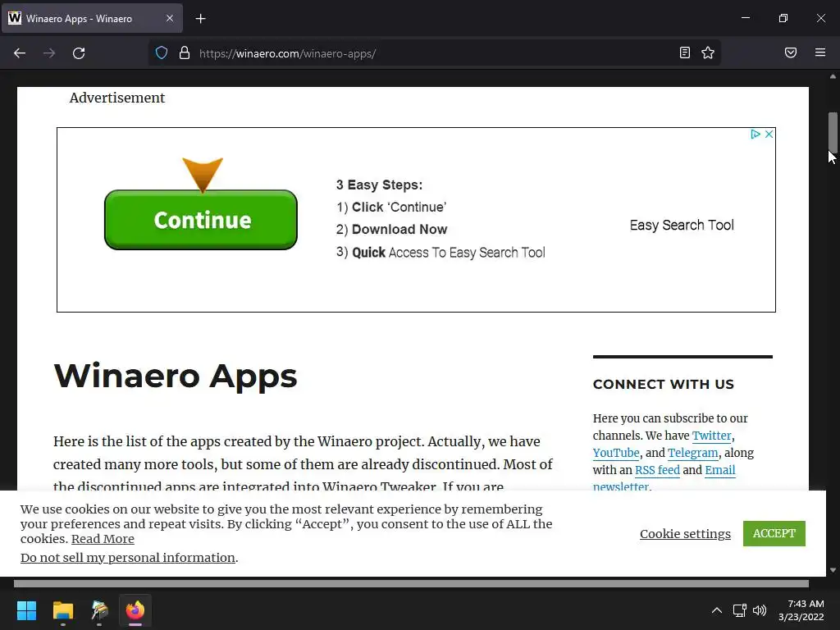Close the Winaero Apps tab
Image resolution: width=840 pixels, height=630 pixels.
coord(169,18)
